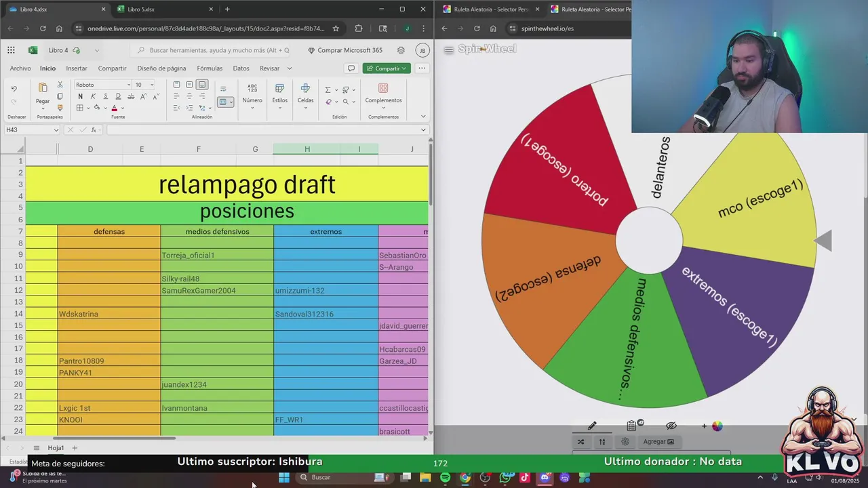
Task: Click the sort entries button
Action: point(602,441)
